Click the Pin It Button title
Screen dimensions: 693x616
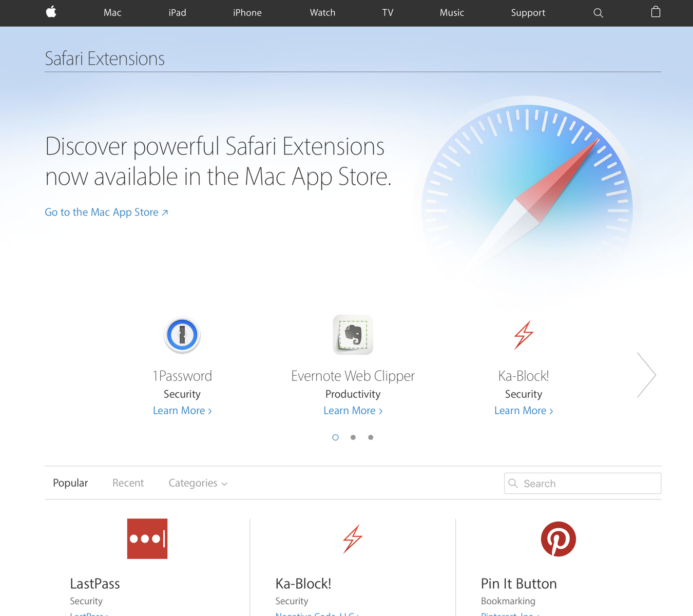coord(518,584)
